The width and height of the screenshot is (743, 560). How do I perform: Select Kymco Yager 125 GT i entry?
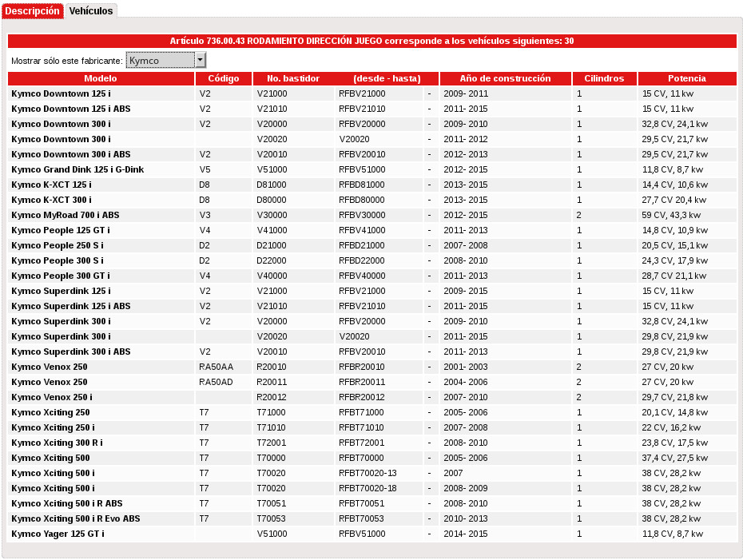[x=58, y=534]
